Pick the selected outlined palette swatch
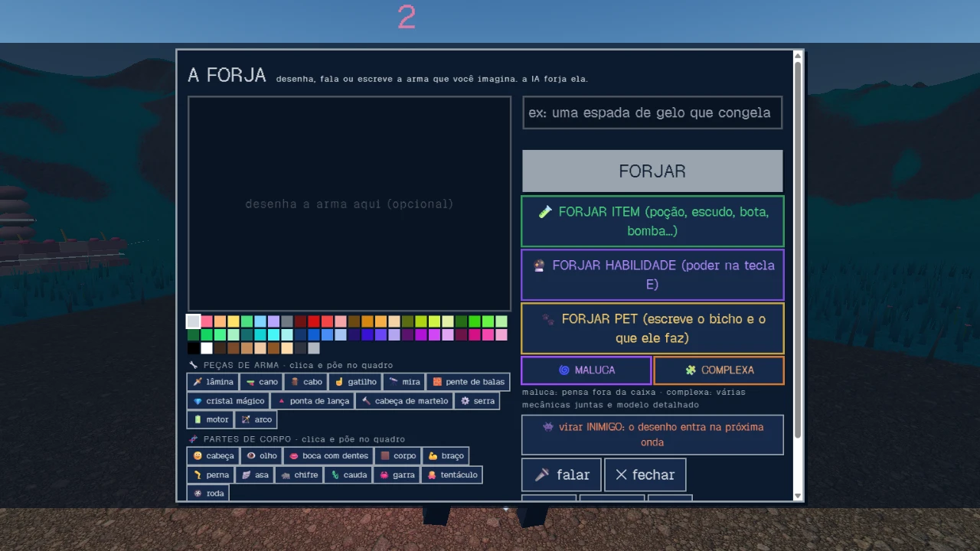The width and height of the screenshot is (980, 551). click(194, 321)
